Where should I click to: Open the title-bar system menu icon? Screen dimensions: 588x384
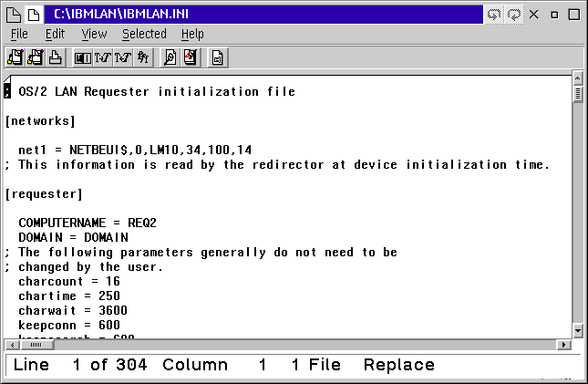[14, 15]
